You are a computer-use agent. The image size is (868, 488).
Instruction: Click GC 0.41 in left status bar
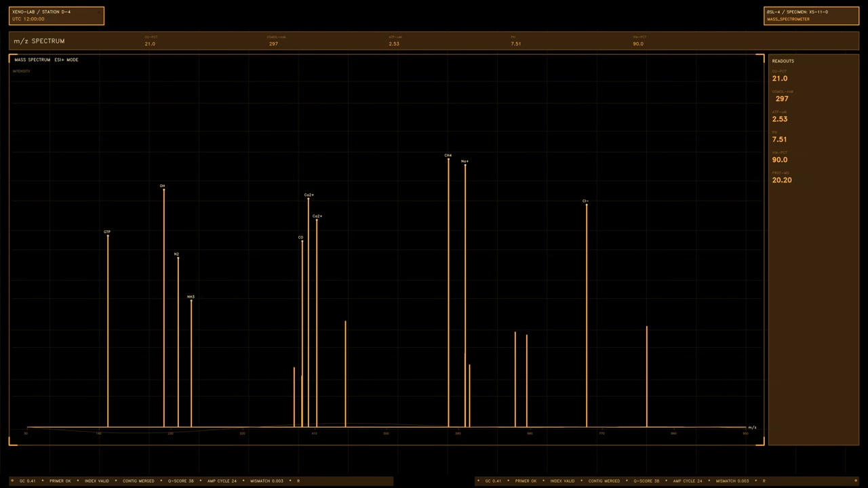[x=28, y=481]
